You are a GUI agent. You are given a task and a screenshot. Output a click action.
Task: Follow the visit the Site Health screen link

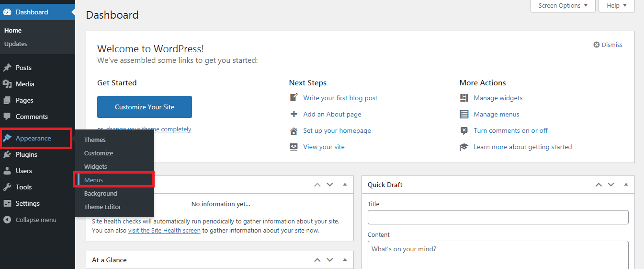pos(164,230)
